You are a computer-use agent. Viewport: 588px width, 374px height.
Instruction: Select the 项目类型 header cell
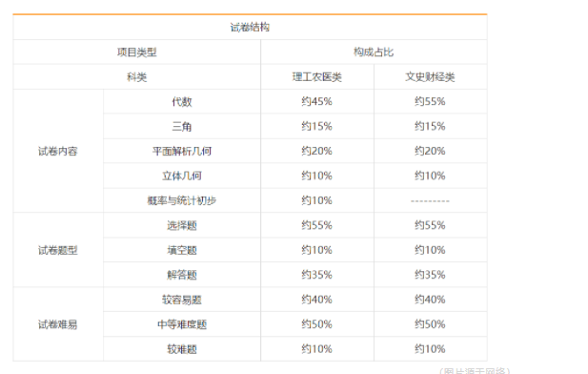pyautogui.click(x=136, y=52)
